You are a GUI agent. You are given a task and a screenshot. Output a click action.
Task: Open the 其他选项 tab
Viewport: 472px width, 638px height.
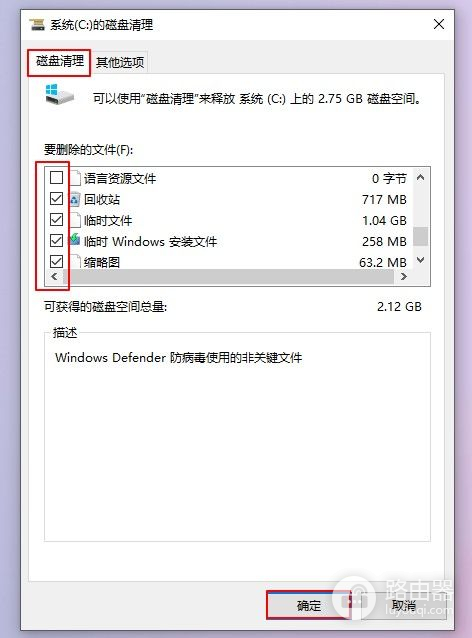click(x=120, y=62)
